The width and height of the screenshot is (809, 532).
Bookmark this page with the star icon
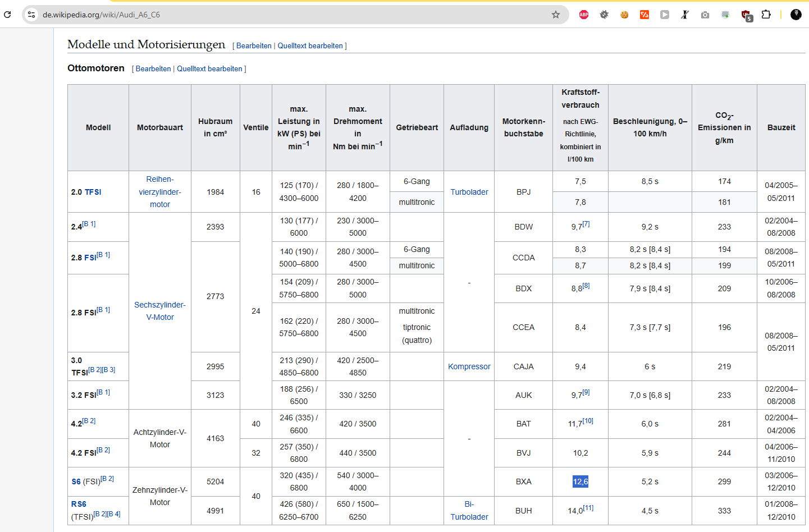pyautogui.click(x=556, y=15)
